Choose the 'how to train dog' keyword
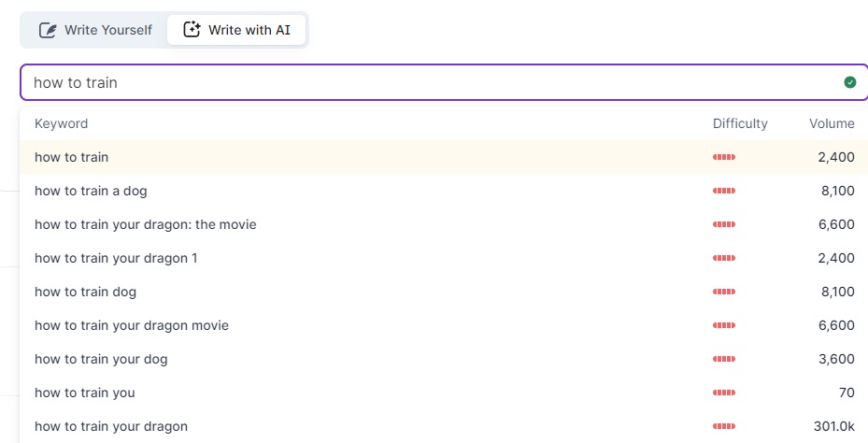The image size is (868, 443). tap(85, 292)
